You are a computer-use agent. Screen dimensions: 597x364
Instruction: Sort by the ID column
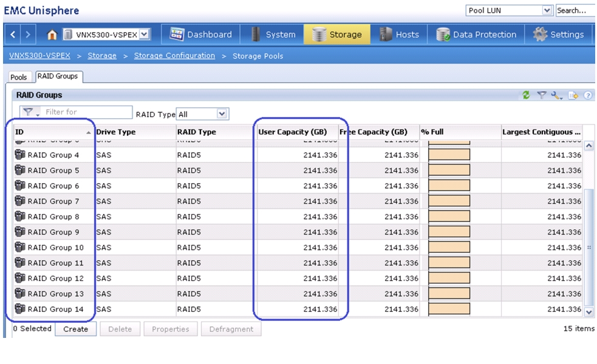53,132
